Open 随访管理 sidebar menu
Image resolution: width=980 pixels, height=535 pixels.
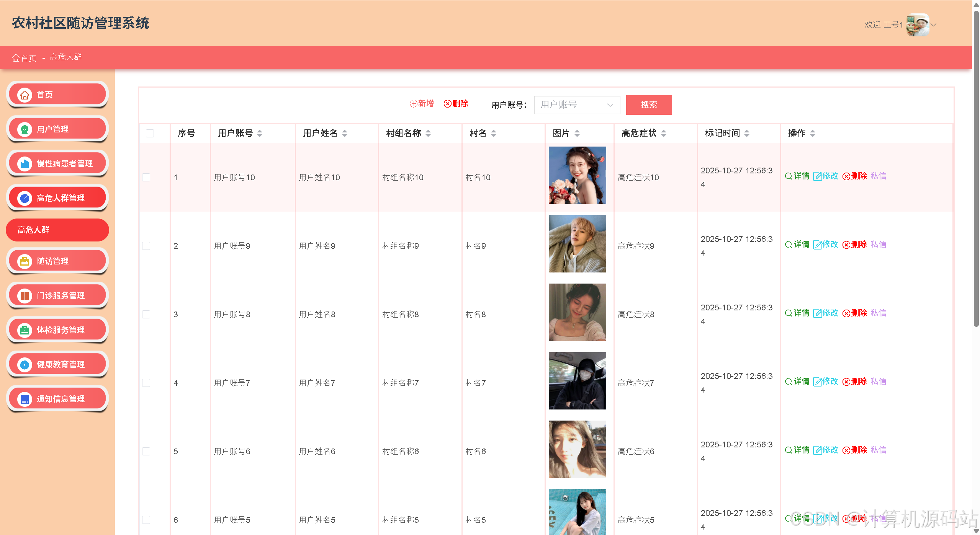coord(57,261)
